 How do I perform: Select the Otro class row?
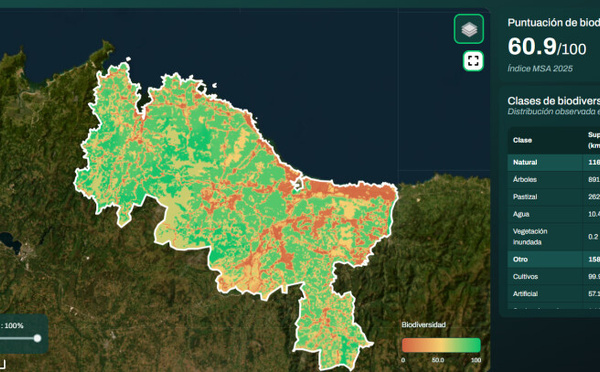pos(554,259)
